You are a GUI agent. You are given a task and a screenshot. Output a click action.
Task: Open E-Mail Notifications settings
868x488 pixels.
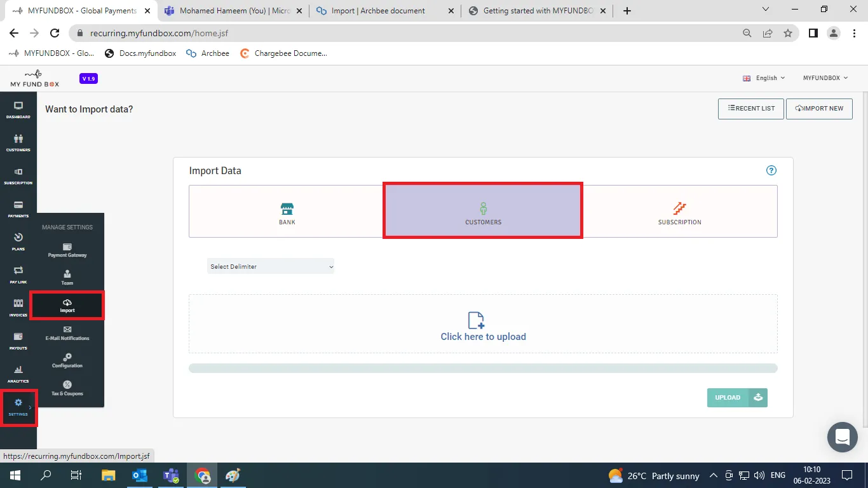tap(67, 334)
